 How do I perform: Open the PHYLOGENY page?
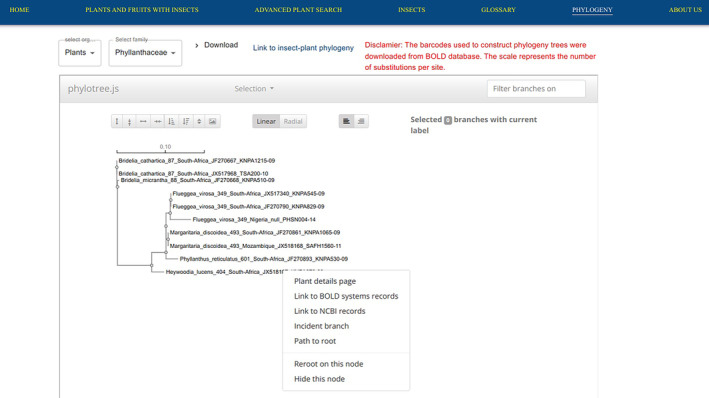click(x=592, y=10)
